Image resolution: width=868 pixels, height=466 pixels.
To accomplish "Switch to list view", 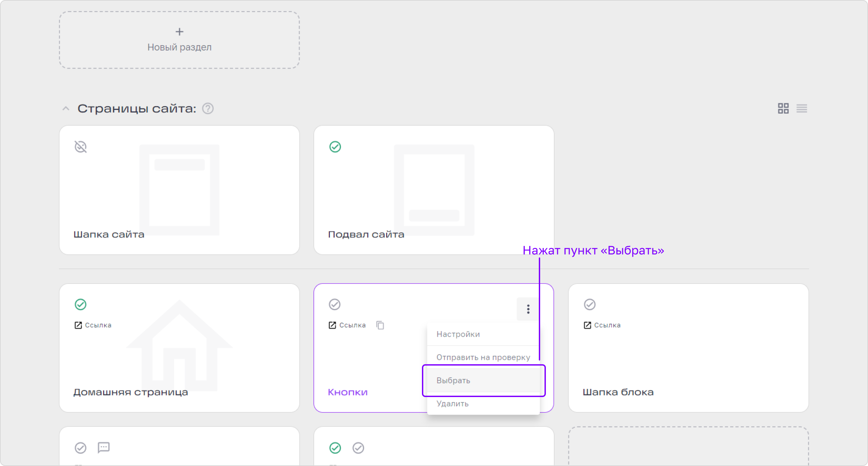I will [x=802, y=108].
